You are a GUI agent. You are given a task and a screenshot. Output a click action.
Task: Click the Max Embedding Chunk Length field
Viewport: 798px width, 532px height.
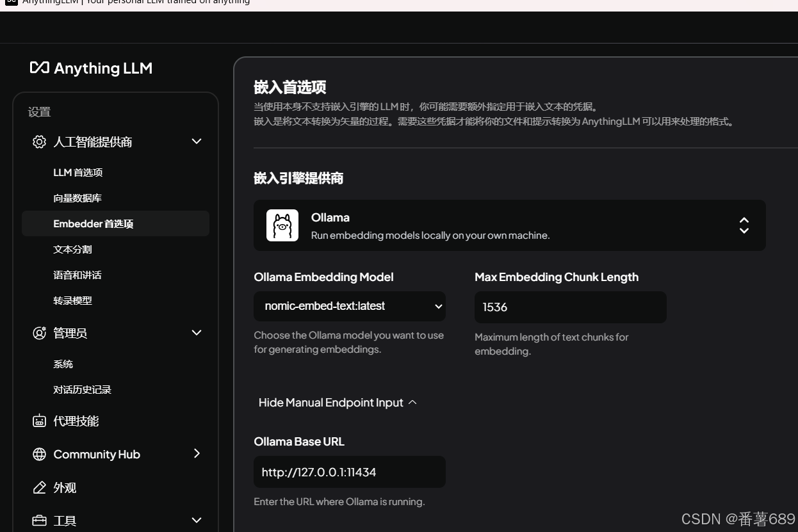[x=571, y=307]
